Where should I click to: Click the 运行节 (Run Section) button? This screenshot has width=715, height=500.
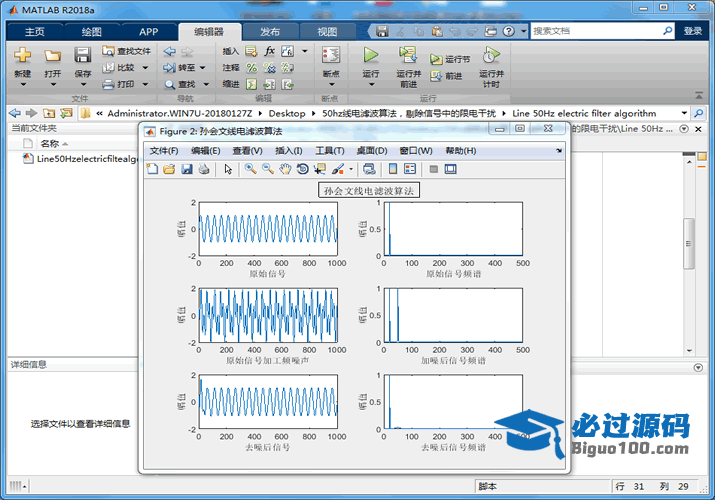coord(450,59)
